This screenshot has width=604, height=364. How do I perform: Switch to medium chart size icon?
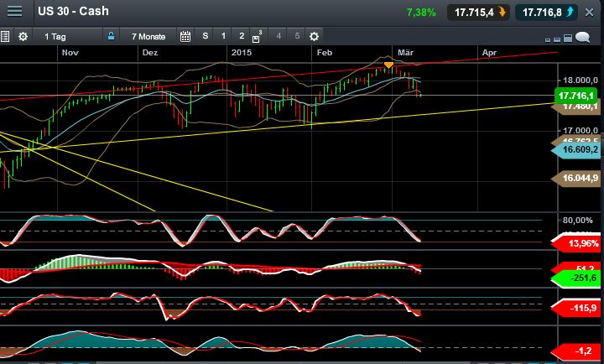click(557, 39)
